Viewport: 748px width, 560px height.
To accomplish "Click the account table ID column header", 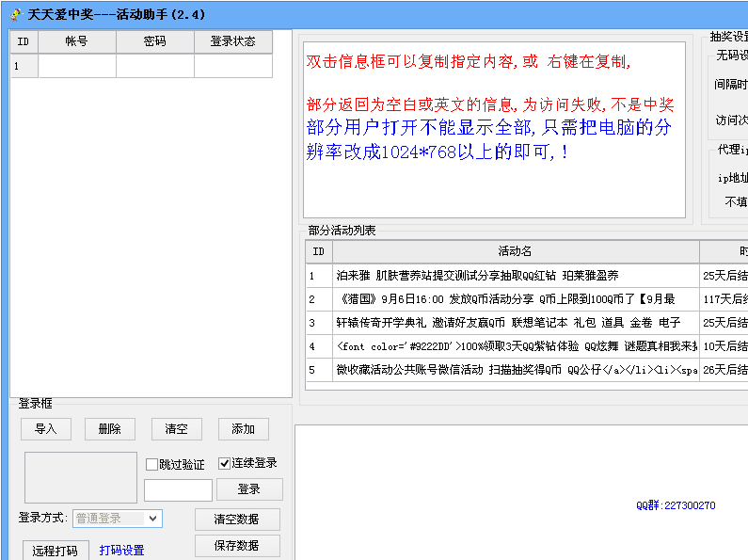I will [x=24, y=41].
